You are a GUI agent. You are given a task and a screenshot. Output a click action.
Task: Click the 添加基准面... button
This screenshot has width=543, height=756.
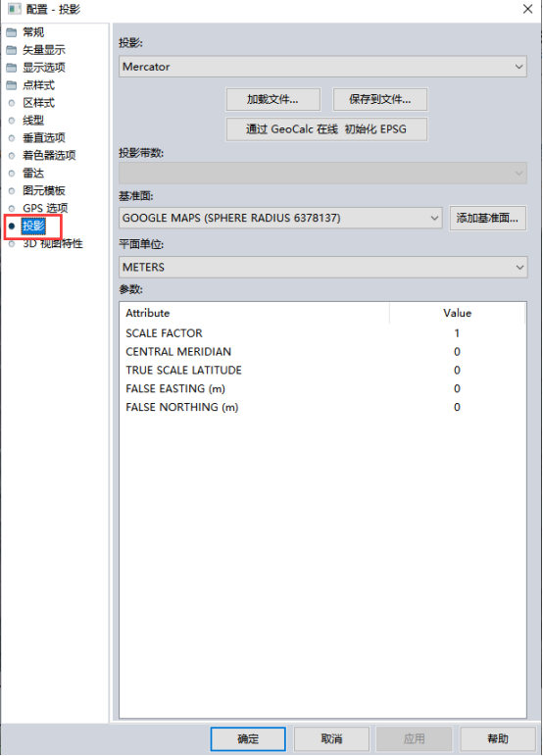[x=487, y=218]
